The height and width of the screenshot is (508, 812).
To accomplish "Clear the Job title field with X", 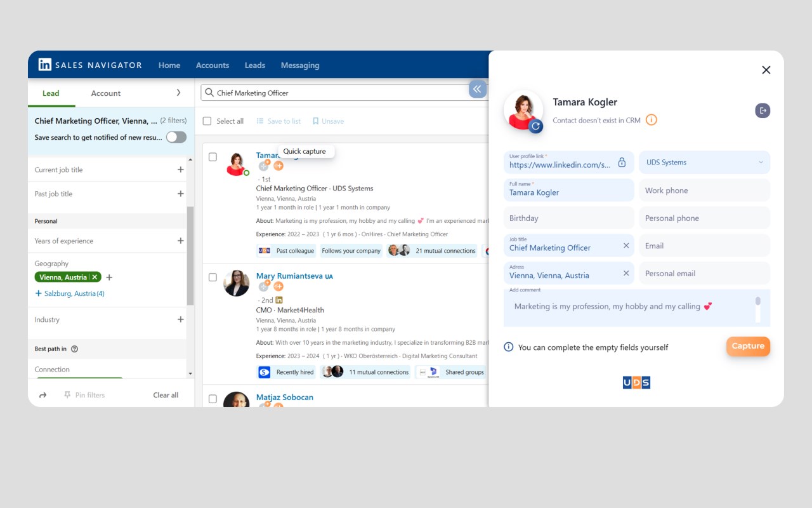I will tap(626, 246).
